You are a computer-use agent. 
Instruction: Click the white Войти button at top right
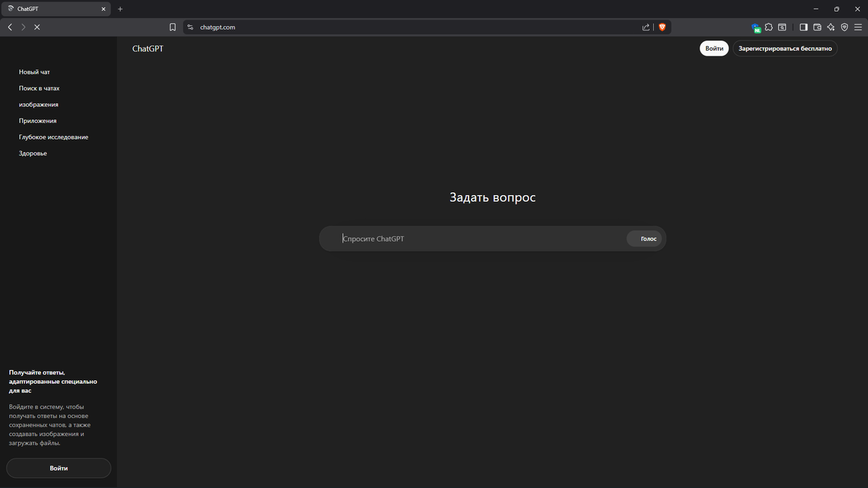click(x=714, y=48)
